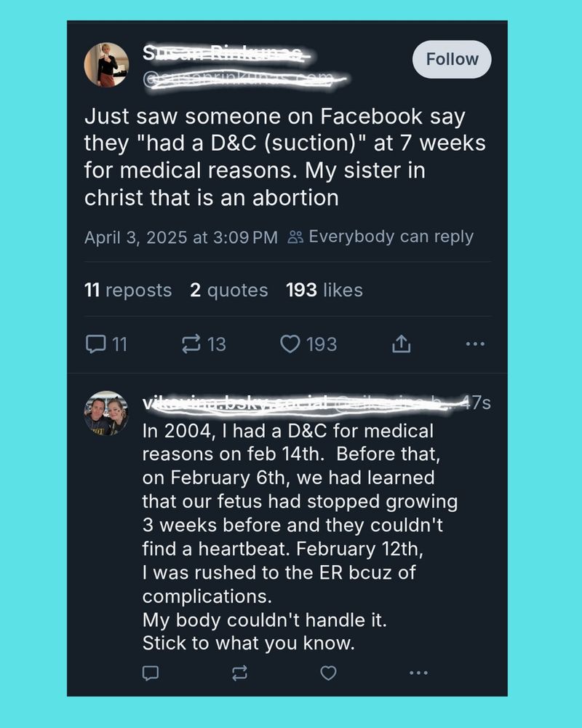Click the repost icon showing 13
Viewport: 582px width, 728px height.
click(203, 344)
